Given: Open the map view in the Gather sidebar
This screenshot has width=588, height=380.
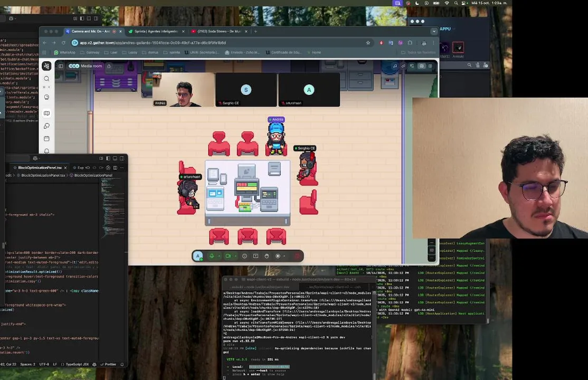Looking at the screenshot, I should pyautogui.click(x=46, y=113).
